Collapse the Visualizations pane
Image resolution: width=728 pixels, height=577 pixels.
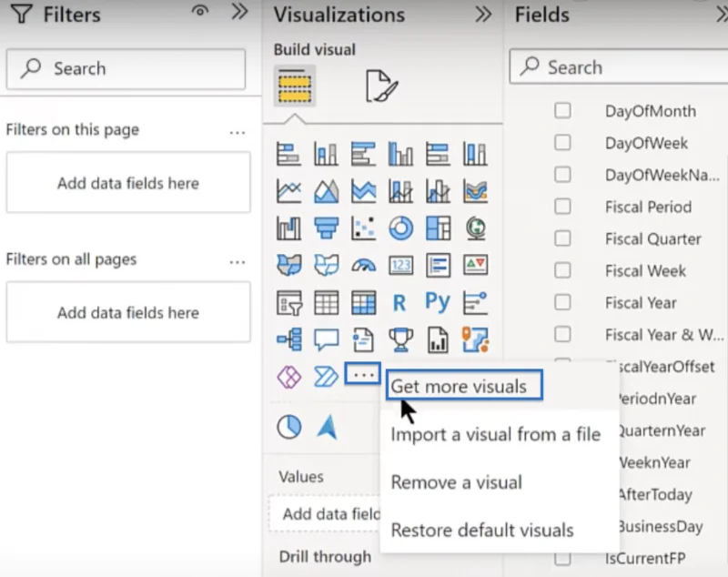pyautogui.click(x=483, y=15)
